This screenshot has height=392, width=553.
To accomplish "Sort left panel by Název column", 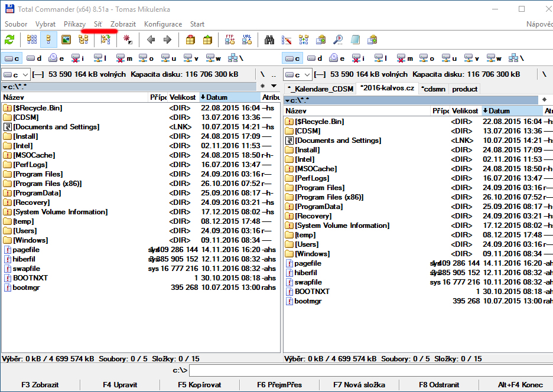I will click(x=74, y=97).
